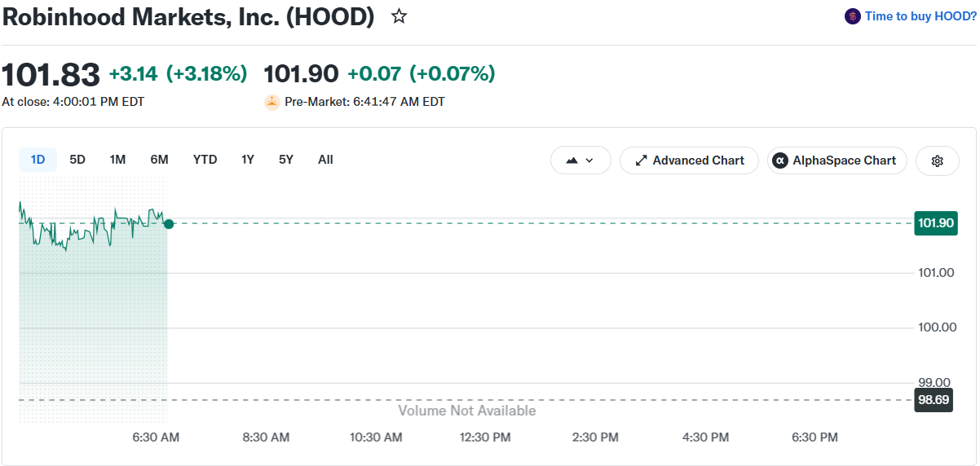Click the 101.90 current price label
The height and width of the screenshot is (466, 980).
[x=936, y=223]
